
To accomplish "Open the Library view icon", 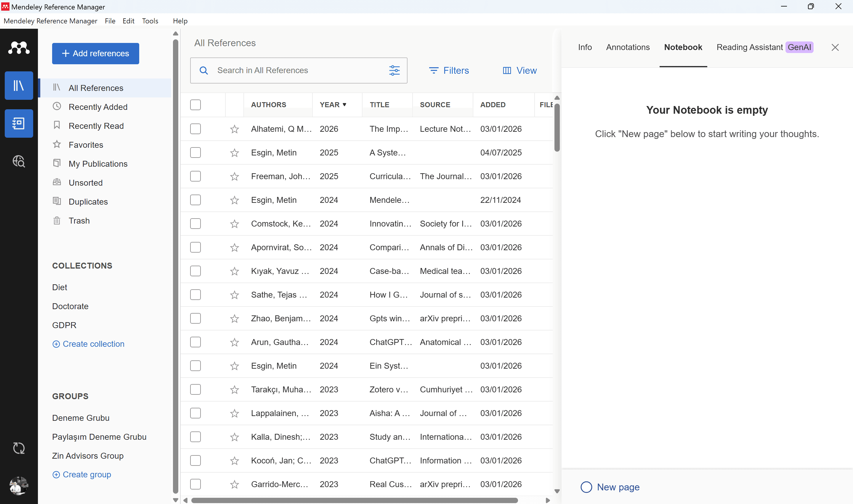I will point(19,86).
